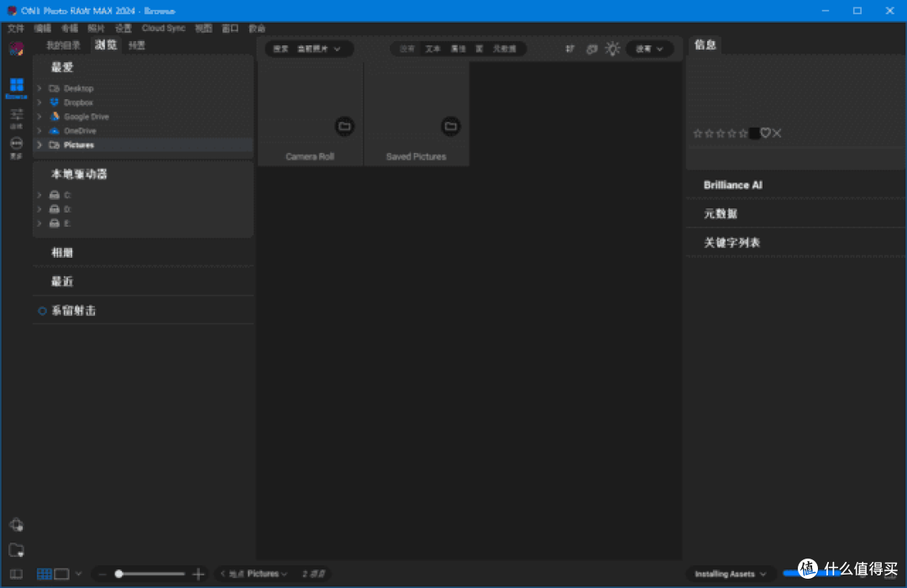Click the D: drive icon

pyautogui.click(x=55, y=209)
